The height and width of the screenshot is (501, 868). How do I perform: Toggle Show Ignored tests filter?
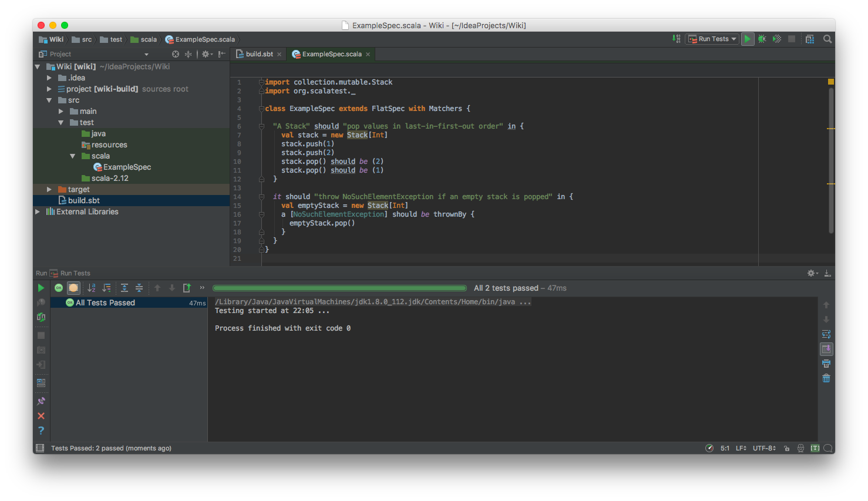click(73, 288)
